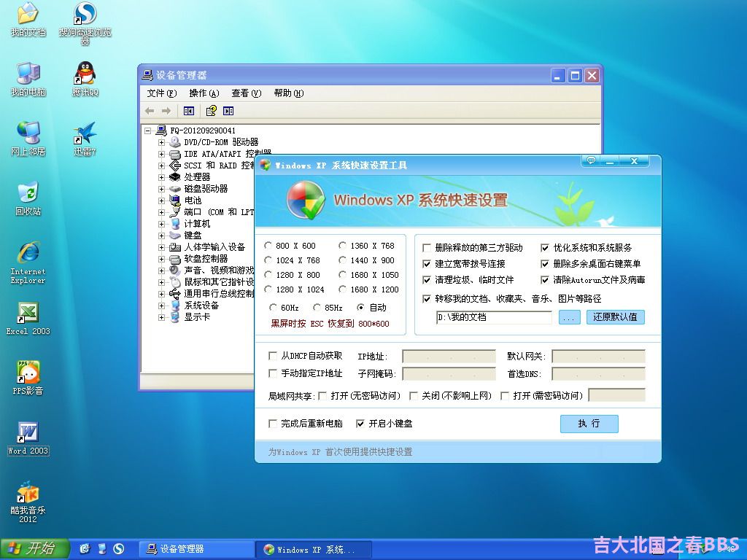Expand the 显示卡 node
Image resolution: width=747 pixels, height=560 pixels.
click(x=161, y=317)
